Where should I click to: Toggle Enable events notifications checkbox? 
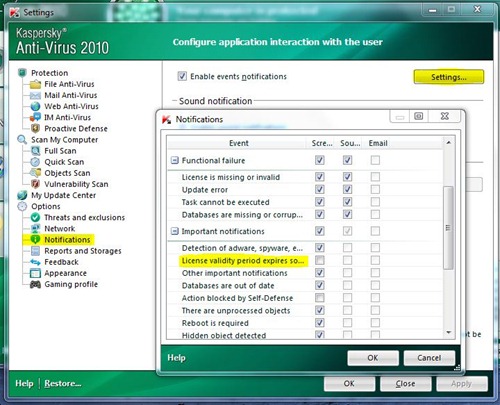(182, 76)
